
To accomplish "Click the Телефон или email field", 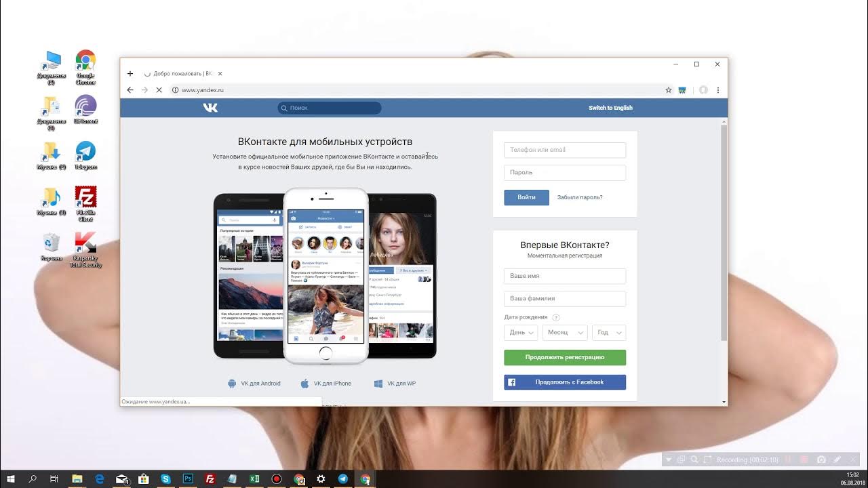I will click(565, 150).
